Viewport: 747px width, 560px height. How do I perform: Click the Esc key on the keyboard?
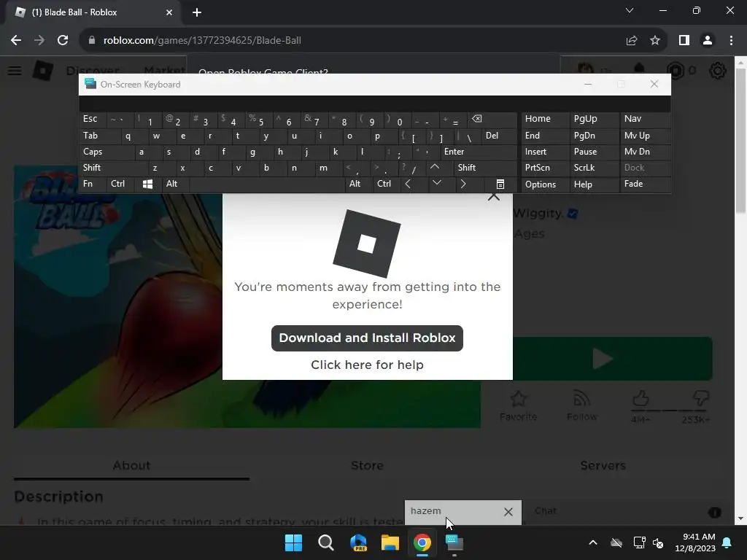(93, 119)
